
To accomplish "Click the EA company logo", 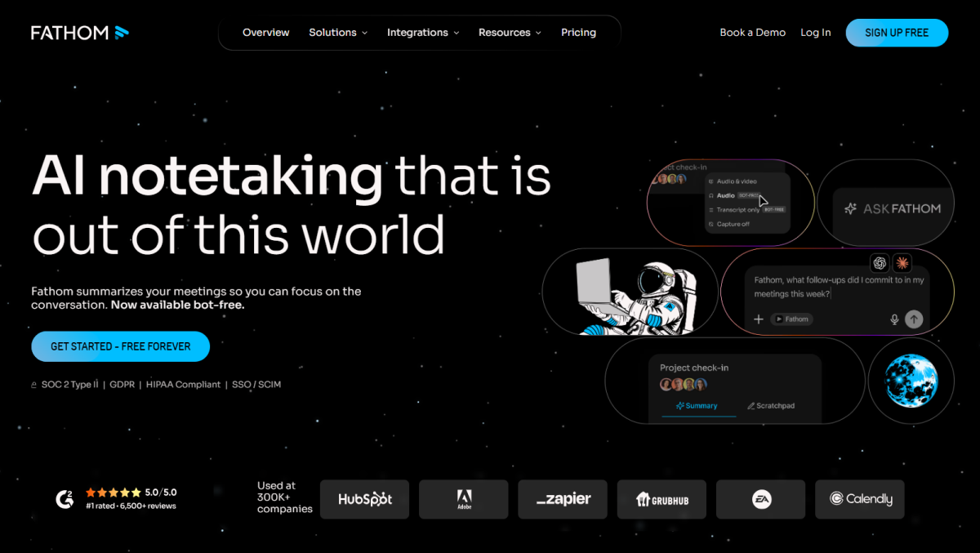I will tap(761, 499).
